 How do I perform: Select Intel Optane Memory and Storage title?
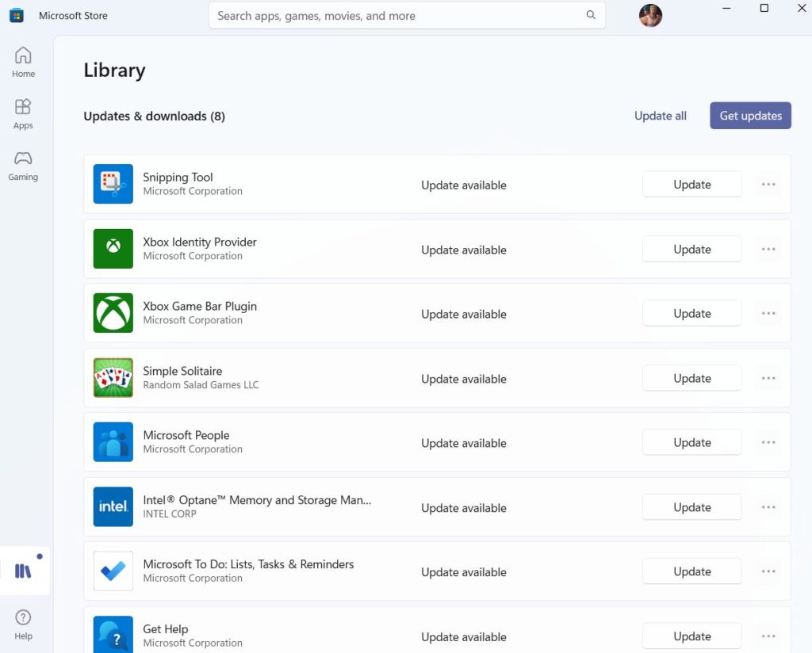point(257,500)
